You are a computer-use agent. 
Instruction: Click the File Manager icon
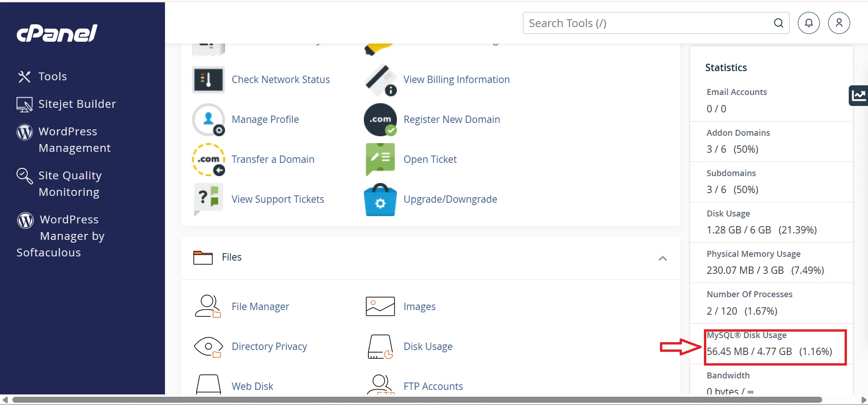[x=208, y=306]
